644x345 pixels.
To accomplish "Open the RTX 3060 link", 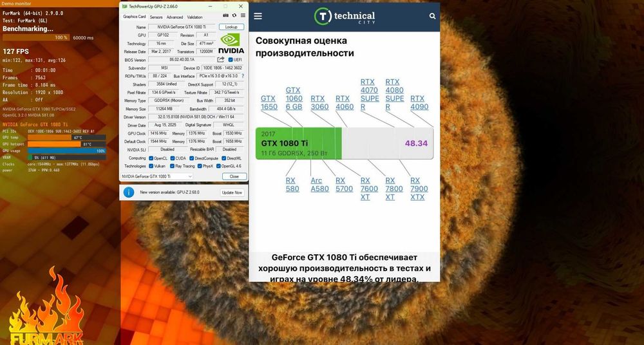I will [x=319, y=103].
